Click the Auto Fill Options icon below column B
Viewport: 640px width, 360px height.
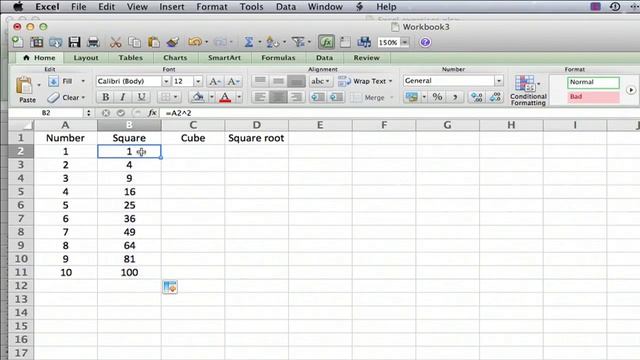(x=170, y=287)
